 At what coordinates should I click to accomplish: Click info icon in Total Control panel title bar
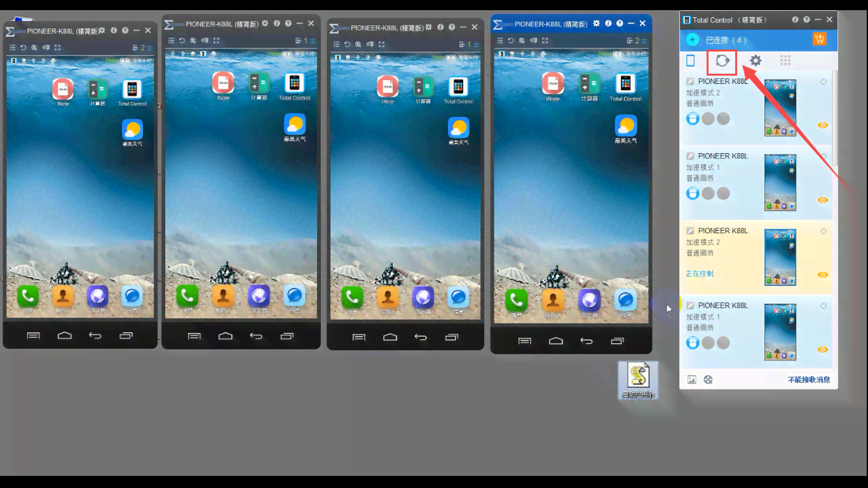(x=795, y=20)
